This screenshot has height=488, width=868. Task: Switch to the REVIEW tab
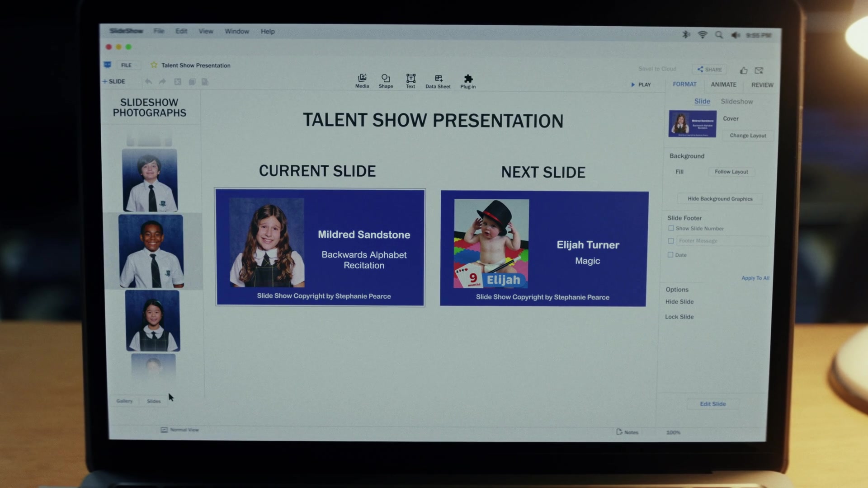[762, 85]
